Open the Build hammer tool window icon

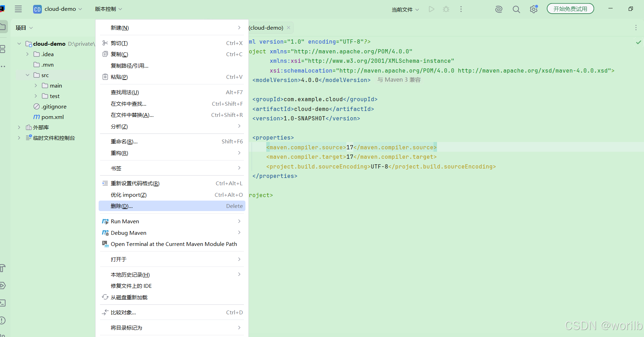coord(3,268)
